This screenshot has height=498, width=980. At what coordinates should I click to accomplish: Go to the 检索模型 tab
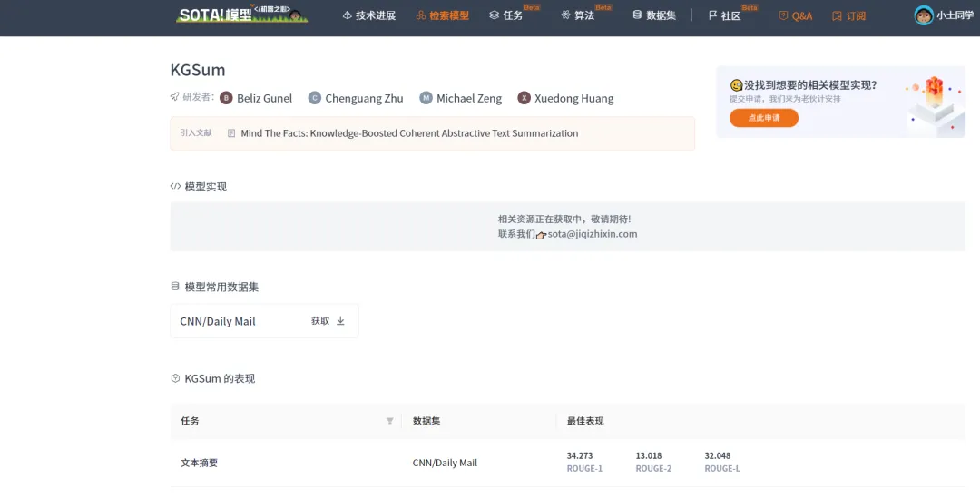[443, 15]
